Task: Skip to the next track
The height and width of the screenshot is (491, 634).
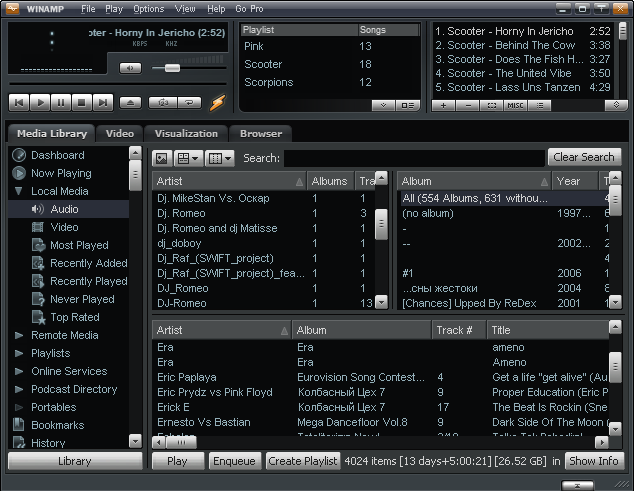Action: 103,102
